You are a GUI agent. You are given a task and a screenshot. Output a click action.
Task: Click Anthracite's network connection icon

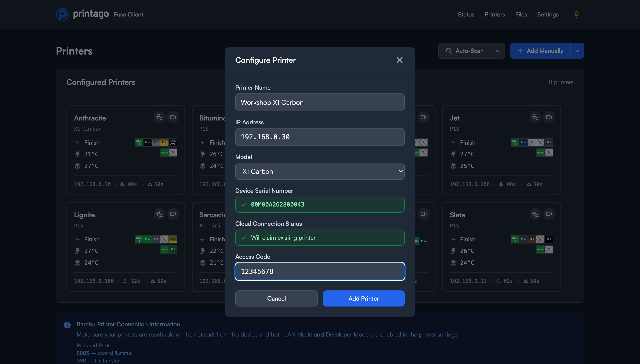(159, 117)
